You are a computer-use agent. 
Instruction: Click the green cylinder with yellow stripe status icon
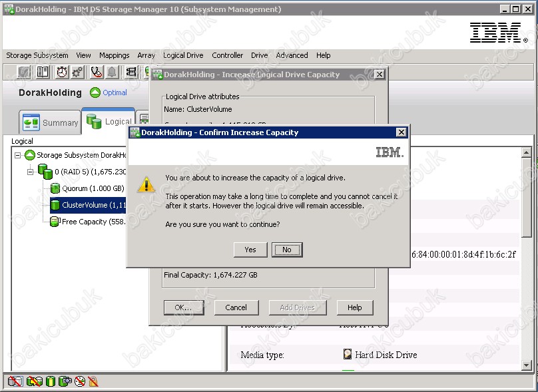coord(51,381)
